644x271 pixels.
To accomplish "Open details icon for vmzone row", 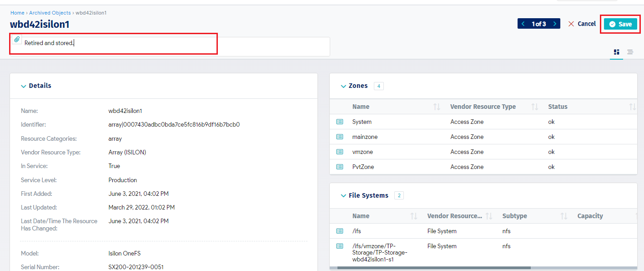I will tap(340, 152).
